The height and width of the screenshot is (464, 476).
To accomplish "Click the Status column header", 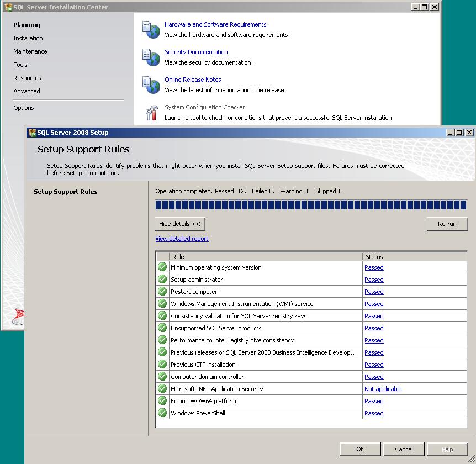I will (x=415, y=257).
